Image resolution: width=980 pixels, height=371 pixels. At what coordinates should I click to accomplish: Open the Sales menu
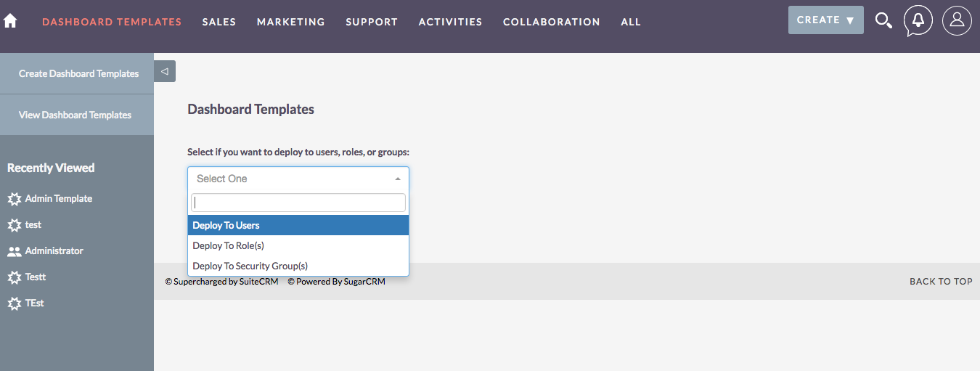[219, 22]
